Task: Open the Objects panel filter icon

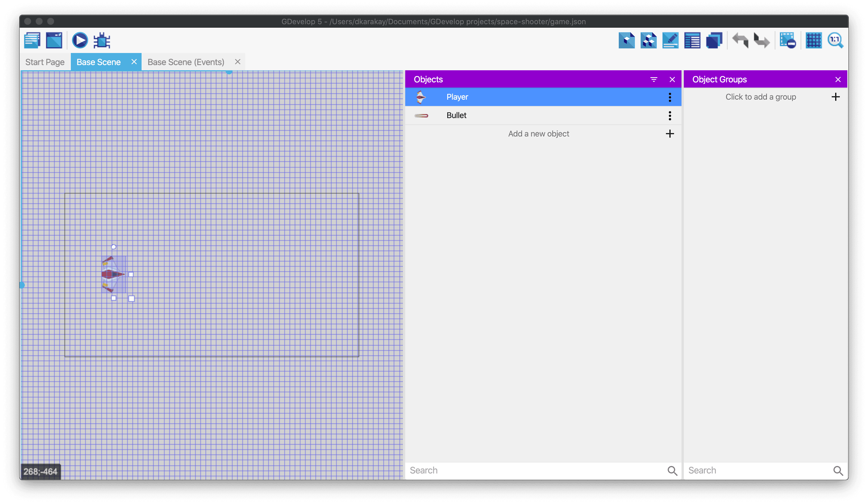Action: click(653, 80)
